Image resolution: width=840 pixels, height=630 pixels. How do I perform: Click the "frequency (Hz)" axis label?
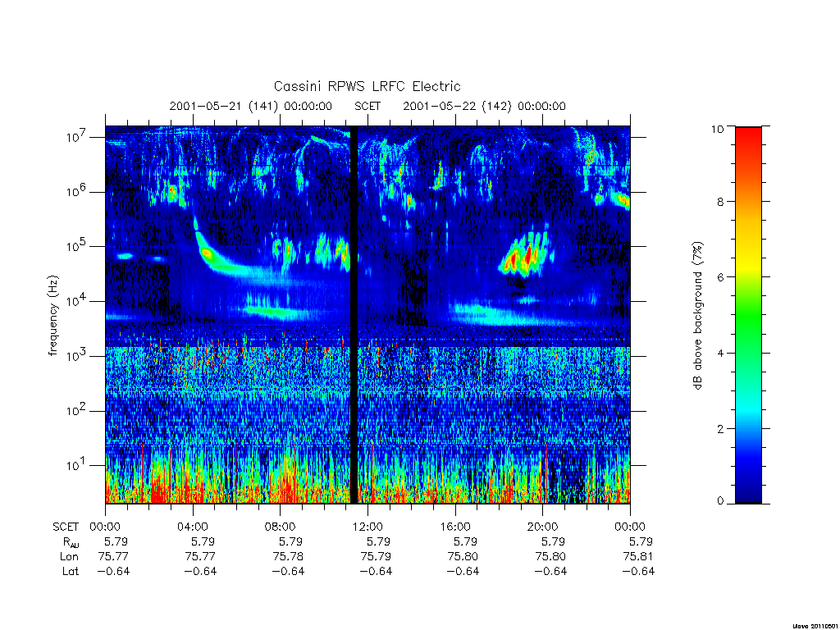click(x=53, y=316)
